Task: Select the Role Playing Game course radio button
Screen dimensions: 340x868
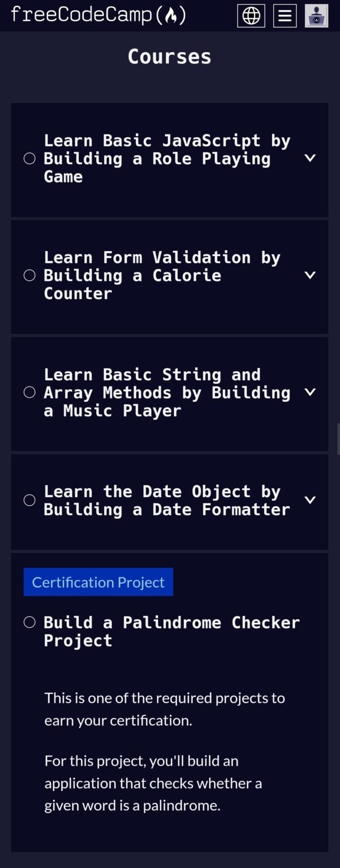Action: pos(29,159)
